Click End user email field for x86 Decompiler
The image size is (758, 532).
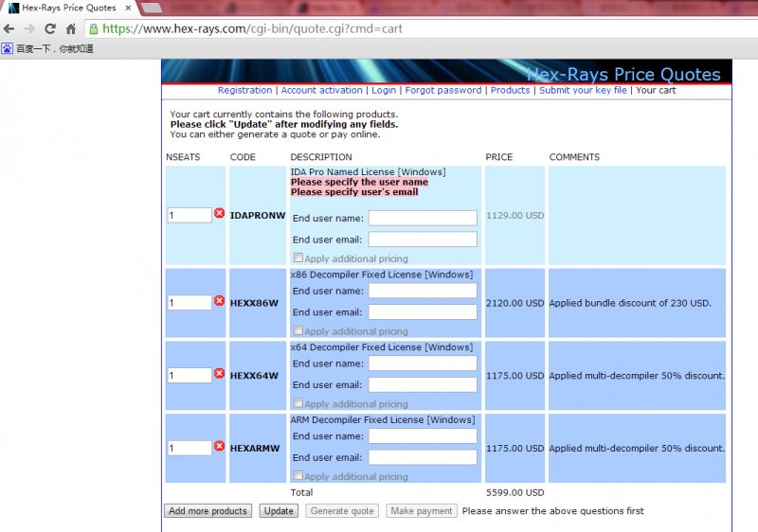423,311
